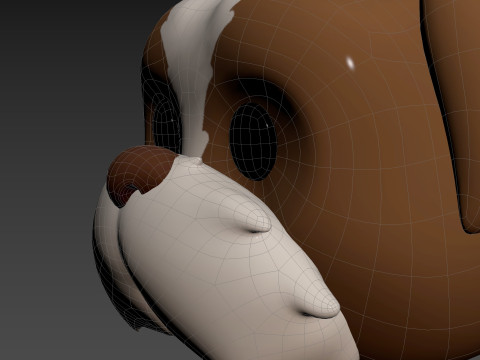Click the upper pointed bump on muzzle
The height and width of the screenshot is (360, 480).
(x=254, y=221)
